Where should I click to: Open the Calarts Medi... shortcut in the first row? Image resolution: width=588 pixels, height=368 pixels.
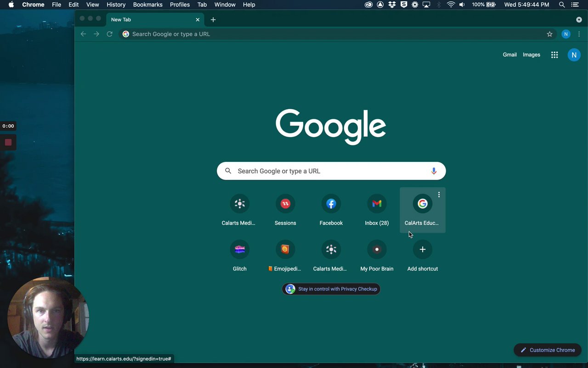tap(239, 210)
